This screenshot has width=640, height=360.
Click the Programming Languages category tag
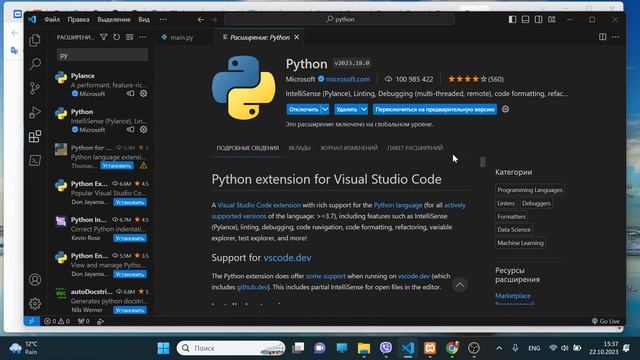[x=529, y=190]
